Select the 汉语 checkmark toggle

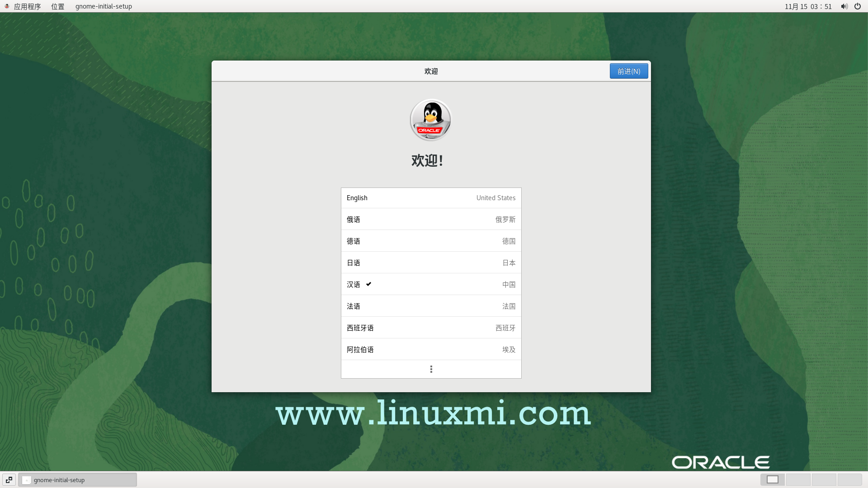tap(369, 284)
